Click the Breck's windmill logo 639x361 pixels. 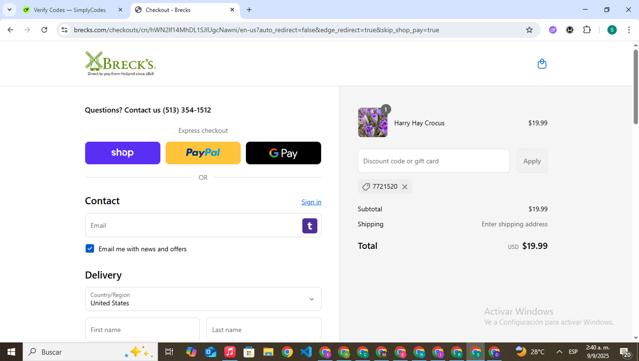[120, 64]
